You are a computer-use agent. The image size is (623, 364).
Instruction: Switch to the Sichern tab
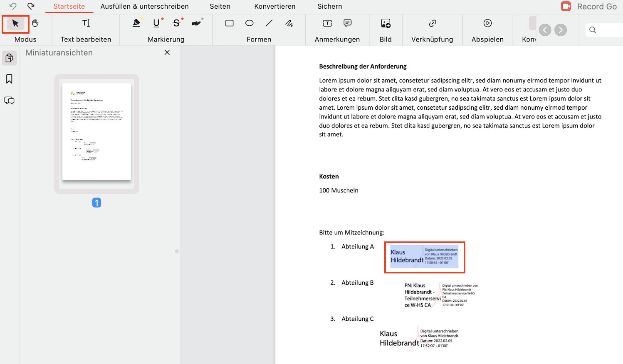(330, 6)
